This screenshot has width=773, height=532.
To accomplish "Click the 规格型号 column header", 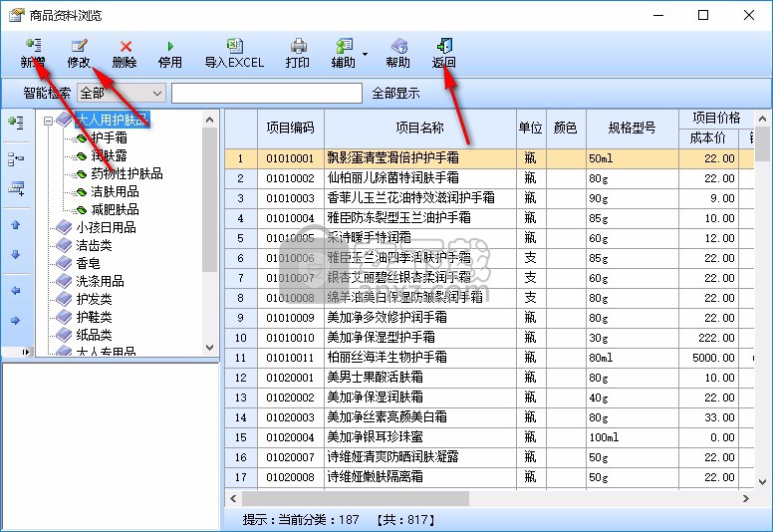I will coord(632,129).
